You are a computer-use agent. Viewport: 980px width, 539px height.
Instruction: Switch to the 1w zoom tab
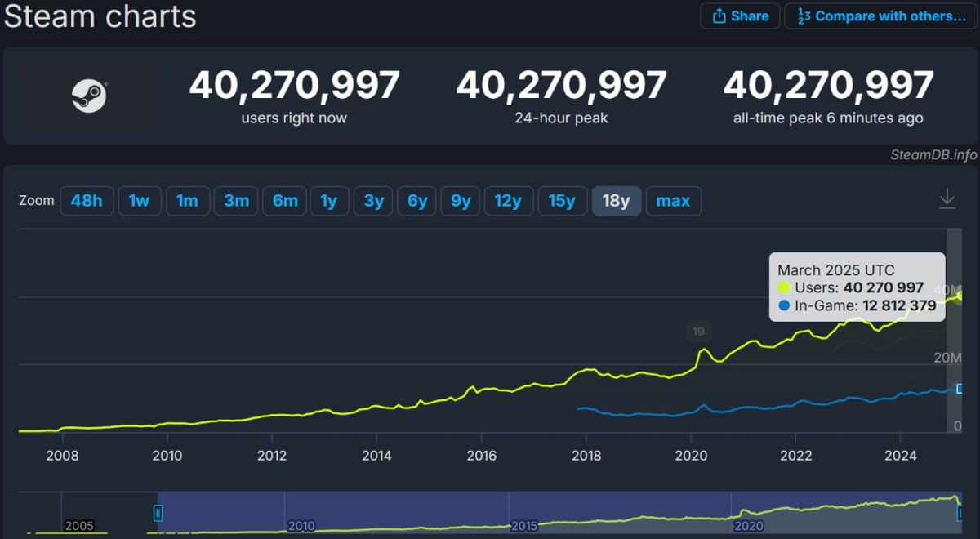[x=140, y=201]
